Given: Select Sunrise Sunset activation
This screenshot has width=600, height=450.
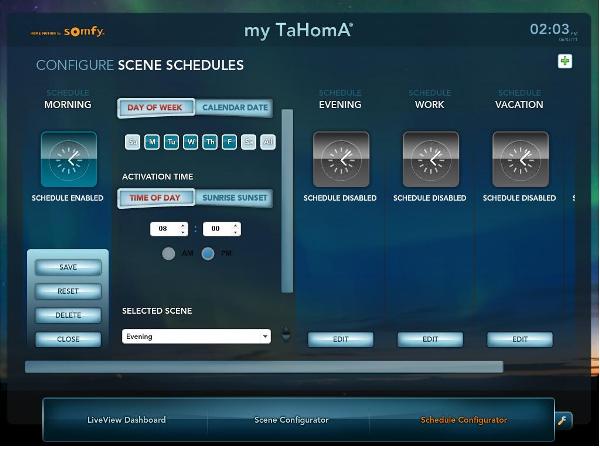Looking at the screenshot, I should click(x=235, y=198).
